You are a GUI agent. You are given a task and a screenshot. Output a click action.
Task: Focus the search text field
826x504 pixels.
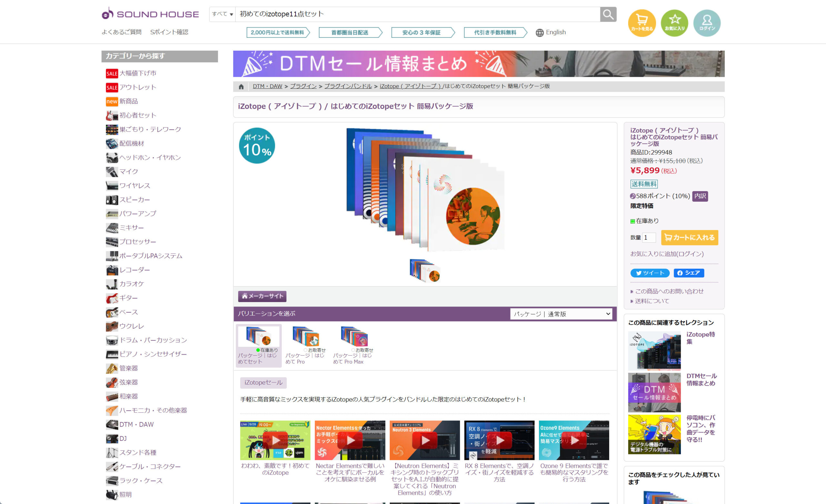click(x=418, y=14)
